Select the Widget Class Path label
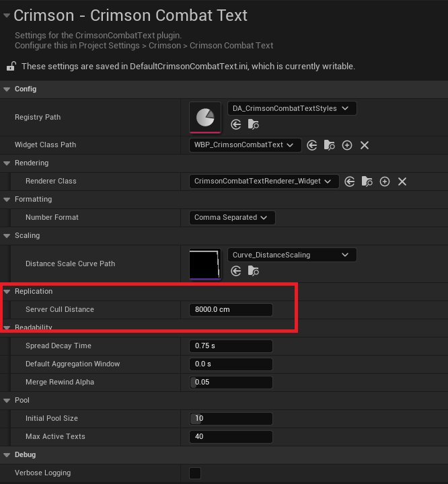Screen dimensions: 448x484 pyautogui.click(x=46, y=145)
